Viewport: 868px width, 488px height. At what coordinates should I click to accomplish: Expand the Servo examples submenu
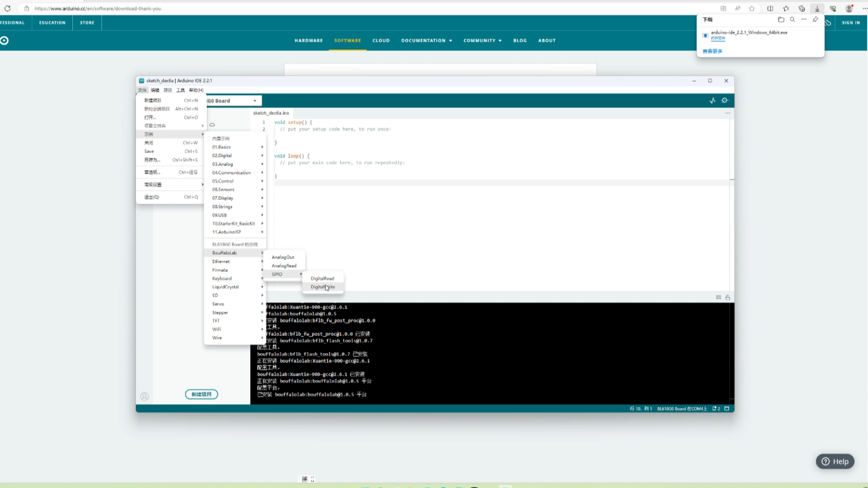pos(235,304)
